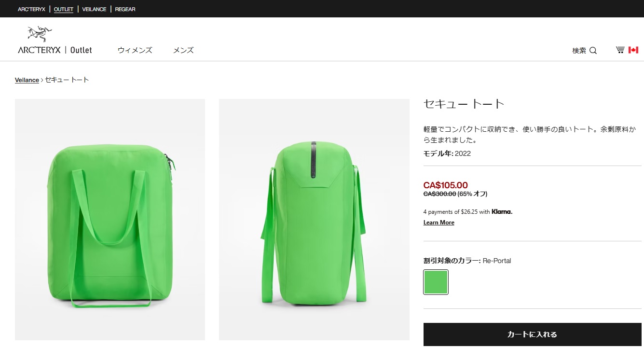Click the Veilance breadcrumb link
This screenshot has height=348, width=644.
coord(27,80)
